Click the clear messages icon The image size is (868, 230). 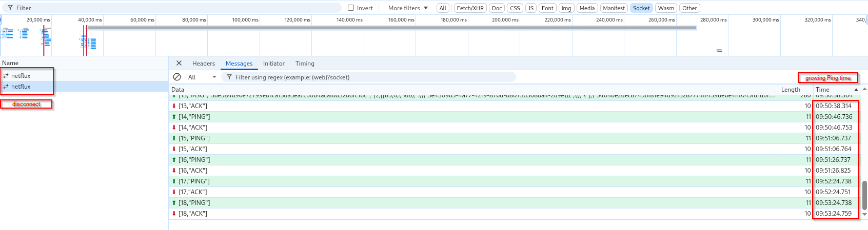(177, 77)
